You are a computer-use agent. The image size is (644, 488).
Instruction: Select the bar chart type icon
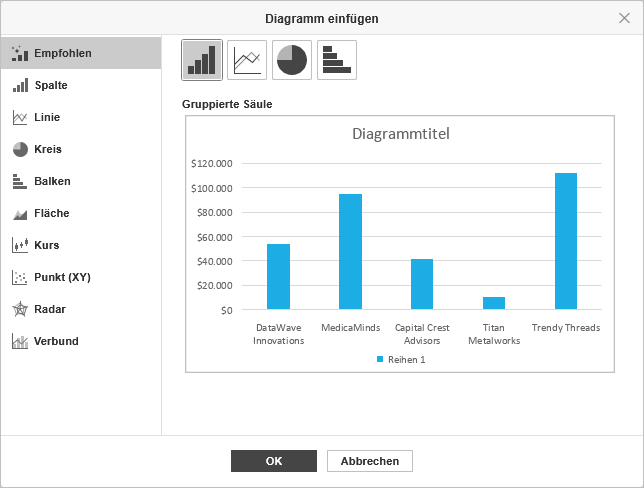337,60
